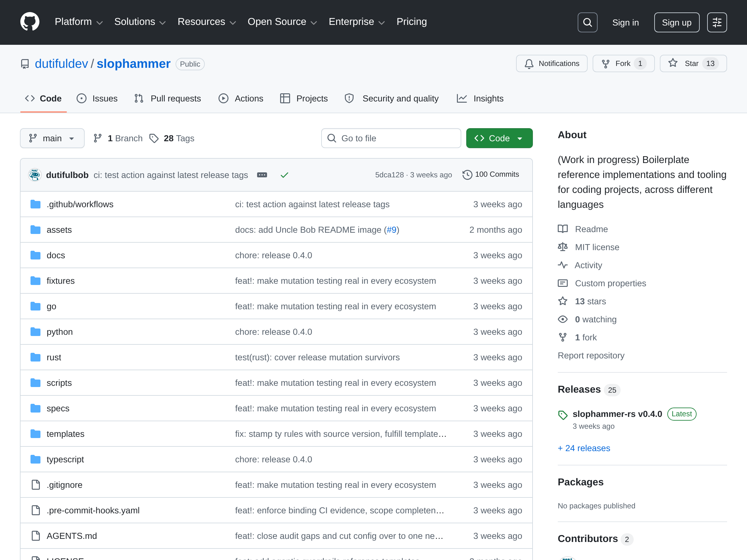747x560 pixels.
Task: Open the Actions tab
Action: coord(241,99)
